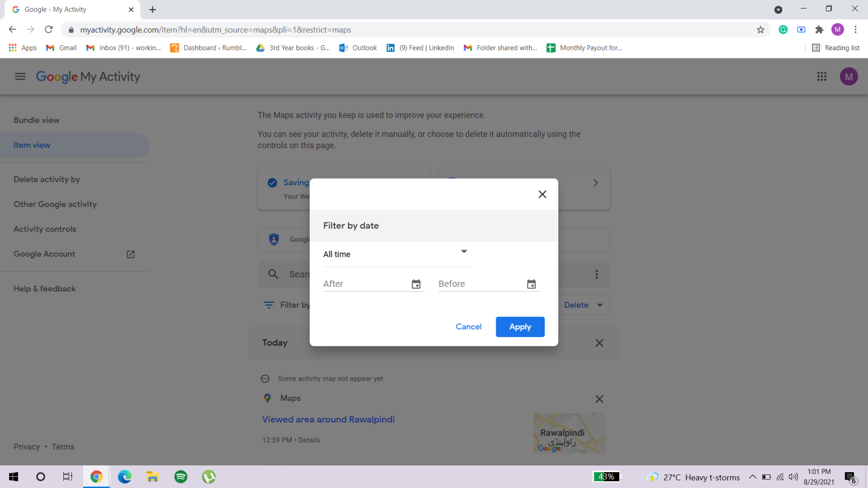The image size is (868, 488).
Task: Open the My Activity navigation hamburger menu
Action: (x=20, y=76)
